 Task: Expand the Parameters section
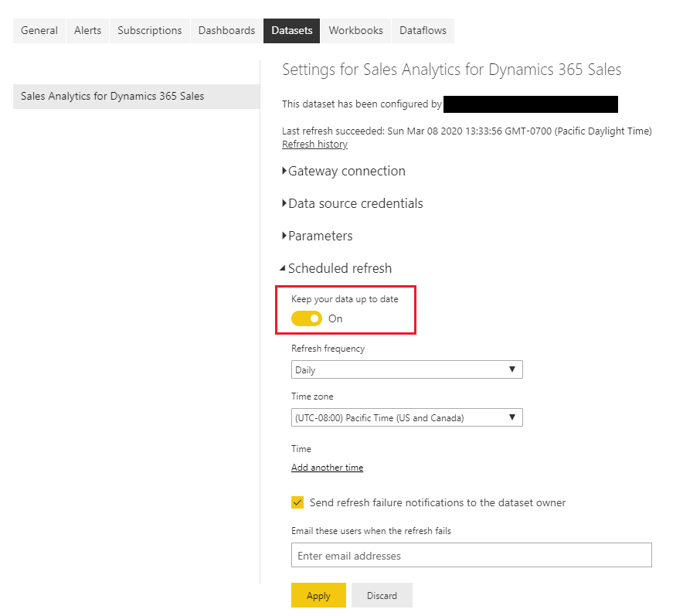click(318, 236)
